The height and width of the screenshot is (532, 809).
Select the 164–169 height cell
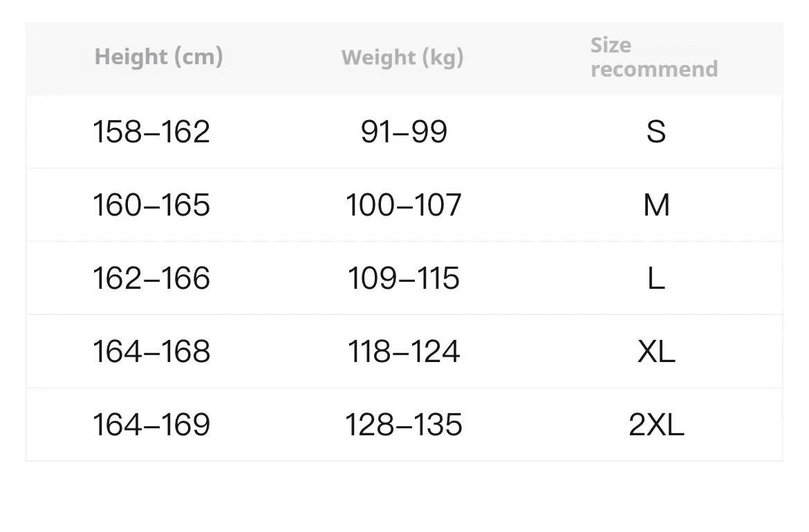151,424
